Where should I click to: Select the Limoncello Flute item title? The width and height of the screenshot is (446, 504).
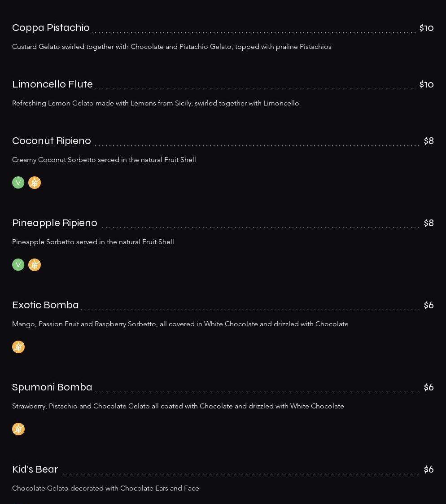52,84
